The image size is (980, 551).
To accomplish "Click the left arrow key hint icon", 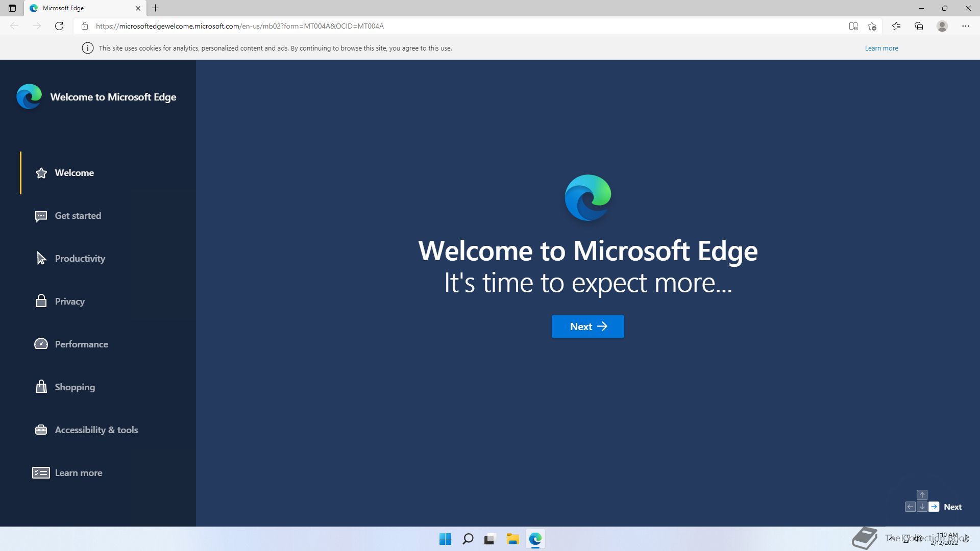I will [x=910, y=507].
